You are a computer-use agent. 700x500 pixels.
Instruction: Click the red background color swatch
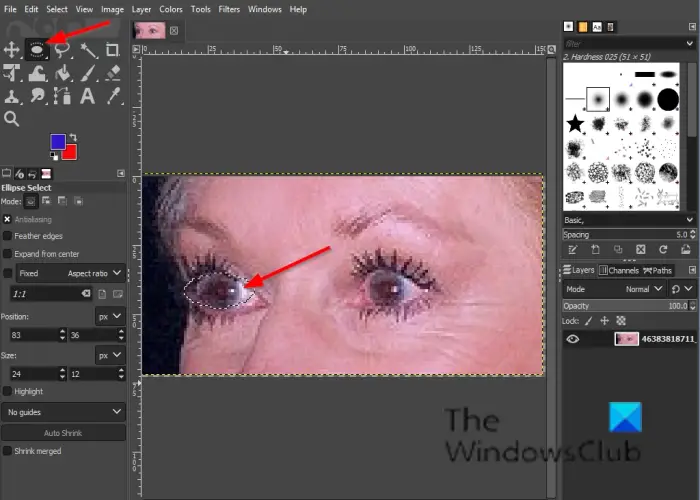(x=71, y=153)
